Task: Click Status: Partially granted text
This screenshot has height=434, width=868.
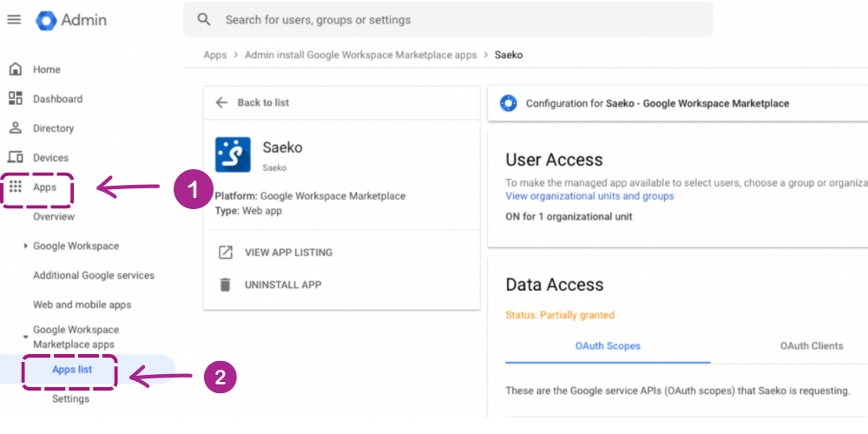Action: click(560, 315)
